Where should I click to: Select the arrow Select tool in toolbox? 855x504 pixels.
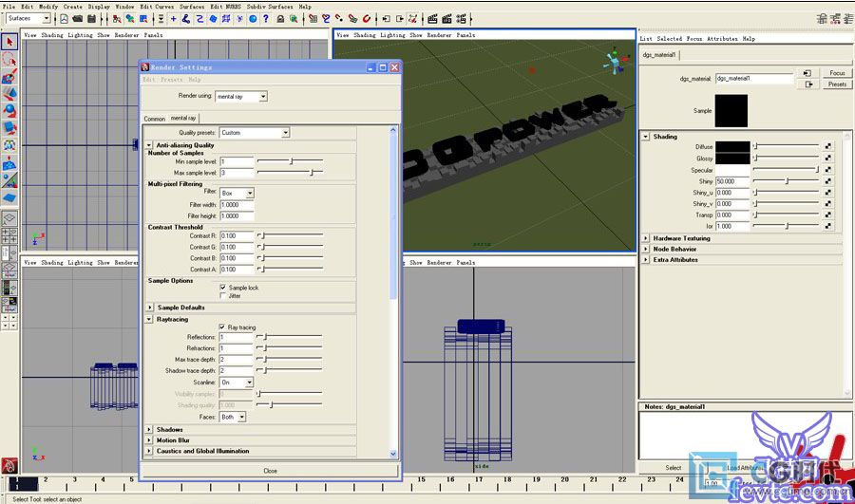[x=9, y=42]
